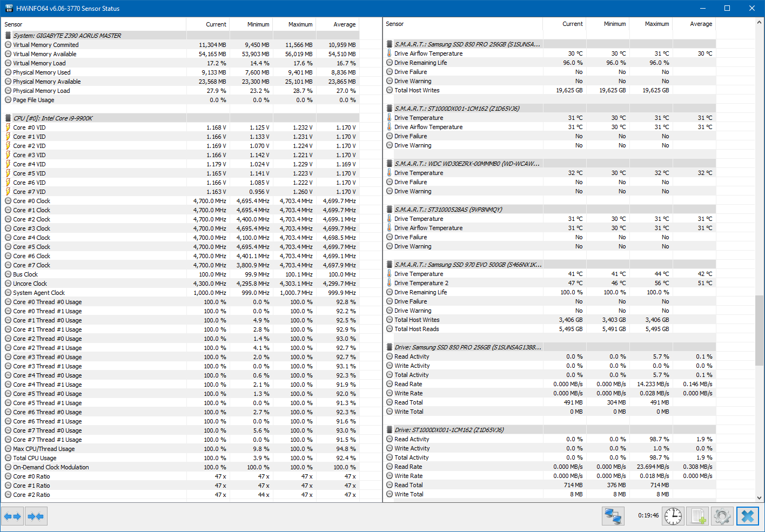This screenshot has height=532, width=765.
Task: Click the 0:19:46 elapsed time display
Action: pos(648,516)
